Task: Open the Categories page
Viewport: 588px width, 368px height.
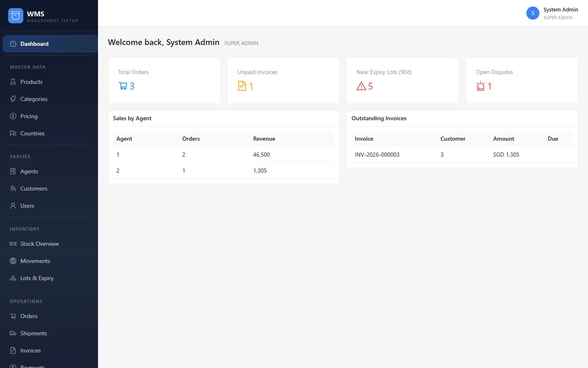Action: click(x=51, y=99)
